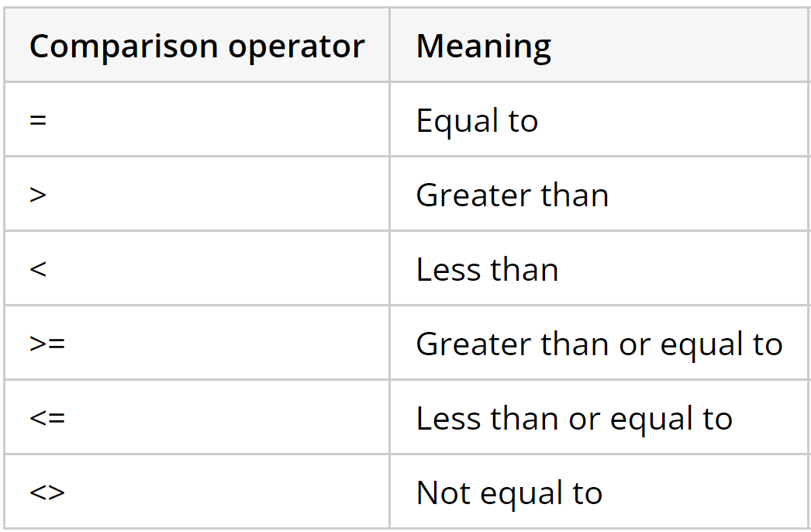Click the 'Greater than' meaning text
Image resolution: width=811 pixels, height=532 pixels.
click(x=512, y=195)
